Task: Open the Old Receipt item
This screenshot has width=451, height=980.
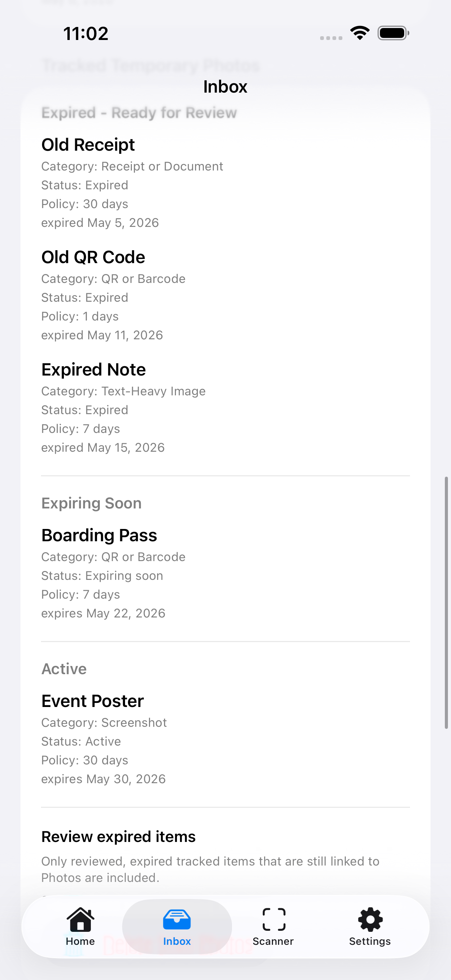Action: (x=225, y=182)
